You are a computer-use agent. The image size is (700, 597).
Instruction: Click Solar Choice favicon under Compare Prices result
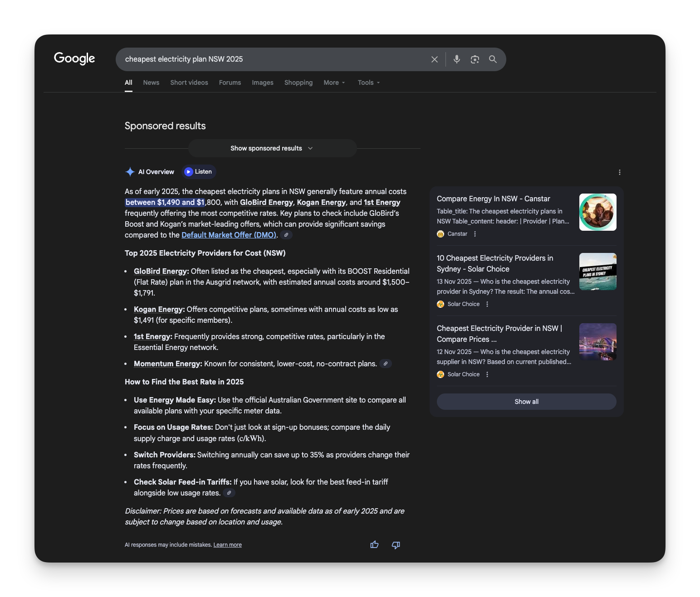click(441, 374)
